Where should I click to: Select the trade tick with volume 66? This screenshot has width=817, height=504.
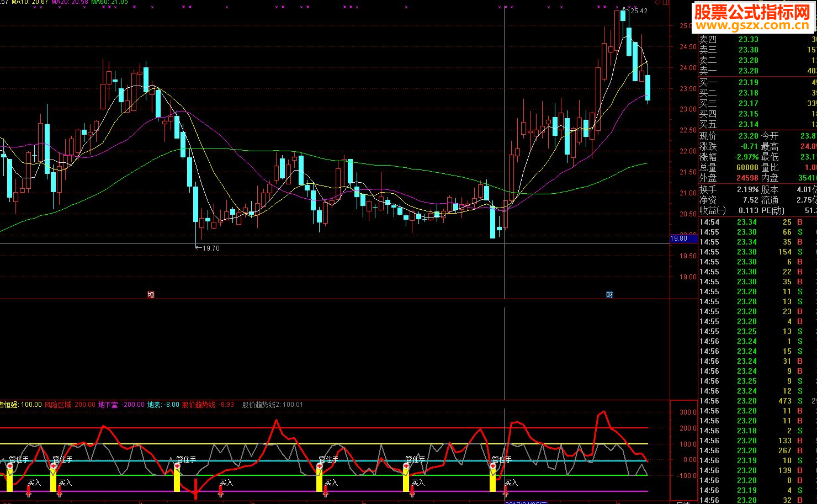click(757, 232)
